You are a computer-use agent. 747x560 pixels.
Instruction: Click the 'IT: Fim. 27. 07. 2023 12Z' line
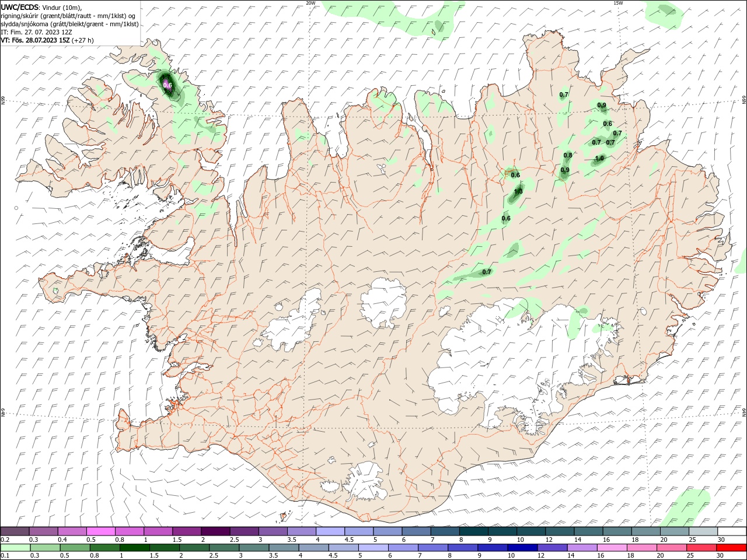click(37, 32)
